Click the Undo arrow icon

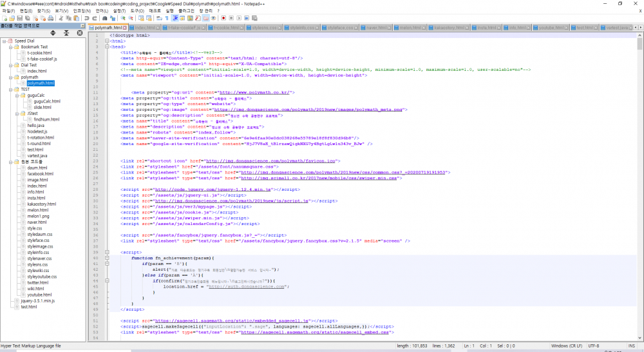pyautogui.click(x=87, y=18)
